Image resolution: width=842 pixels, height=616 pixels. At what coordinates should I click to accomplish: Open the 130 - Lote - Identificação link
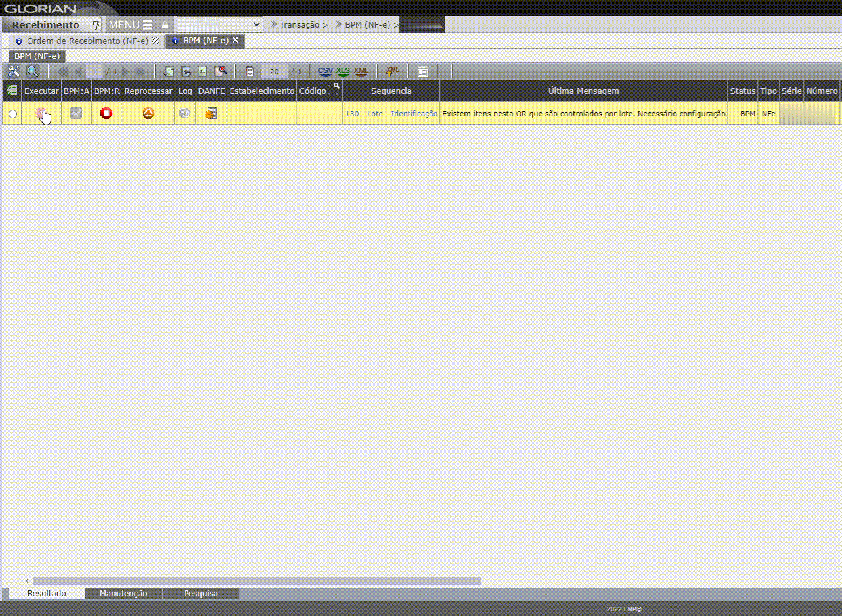391,113
